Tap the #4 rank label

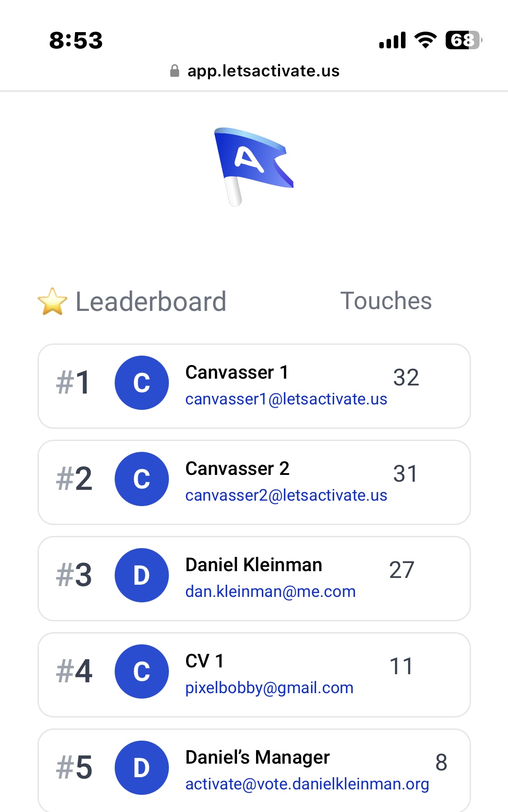[74, 671]
